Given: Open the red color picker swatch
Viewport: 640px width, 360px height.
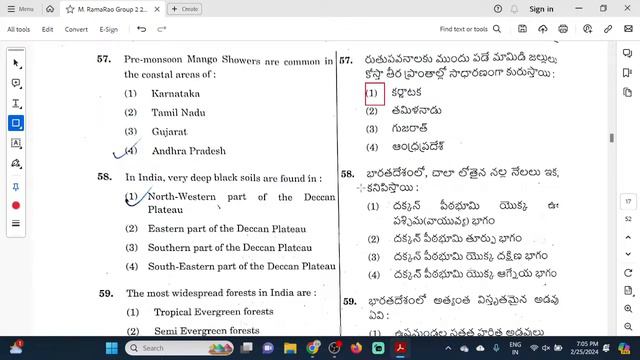Looking at the screenshot, I should (x=16, y=205).
